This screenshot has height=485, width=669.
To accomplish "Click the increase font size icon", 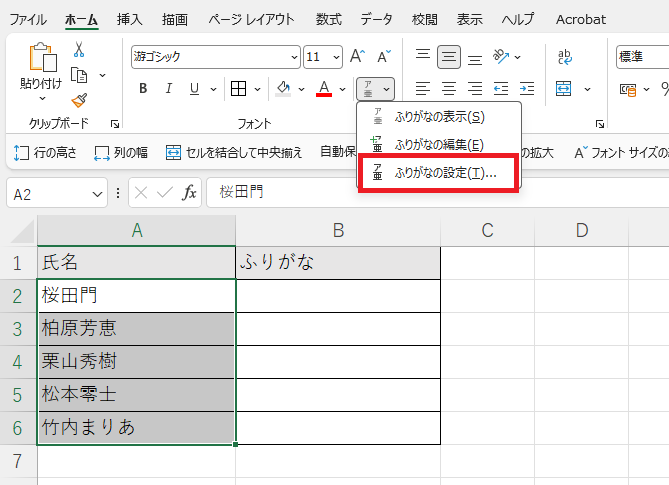I will (x=358, y=57).
